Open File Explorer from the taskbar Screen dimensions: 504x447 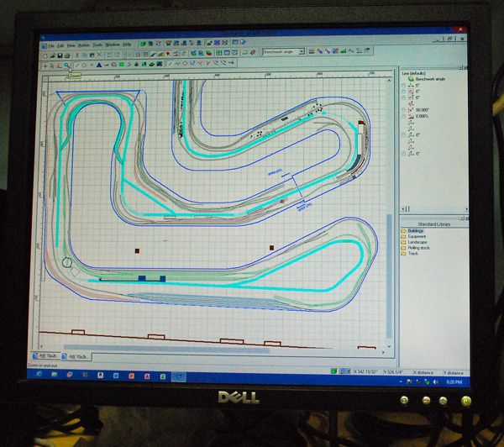pyautogui.click(x=55, y=375)
